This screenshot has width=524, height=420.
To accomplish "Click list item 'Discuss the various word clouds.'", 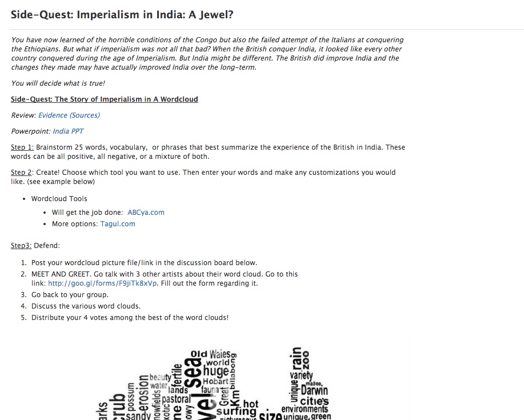I will point(86,306).
